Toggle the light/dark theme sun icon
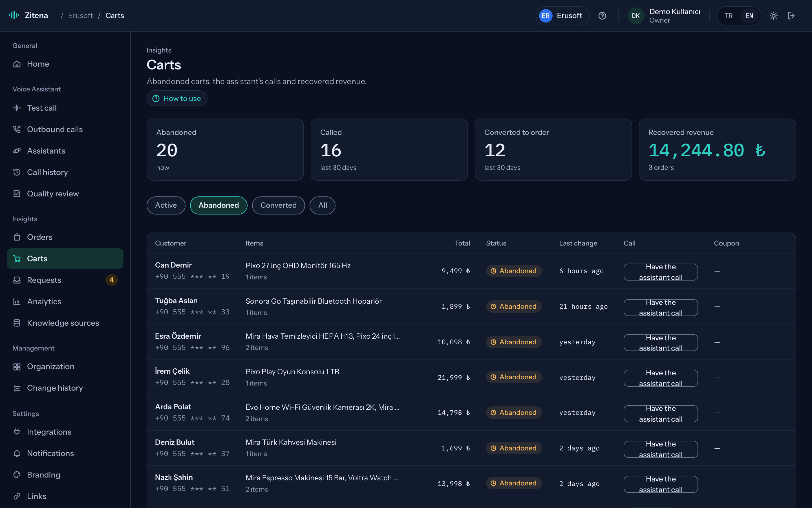This screenshot has height=508, width=812. [x=773, y=16]
